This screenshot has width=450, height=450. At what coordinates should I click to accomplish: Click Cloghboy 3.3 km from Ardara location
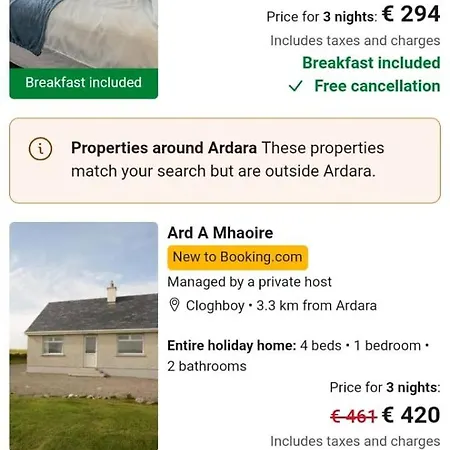click(281, 305)
